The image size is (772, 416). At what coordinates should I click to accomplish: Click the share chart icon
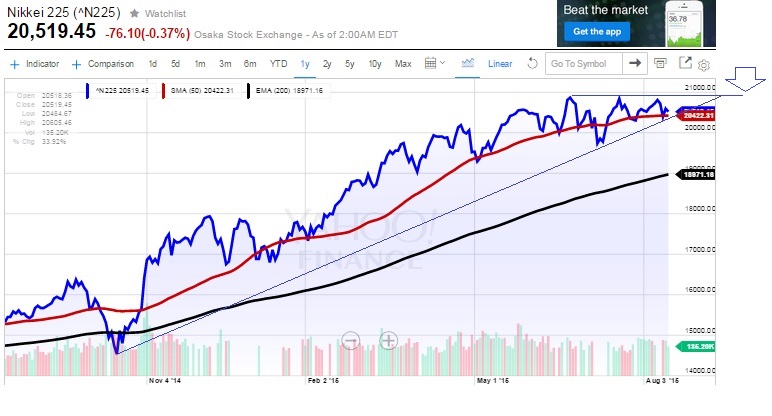(685, 63)
